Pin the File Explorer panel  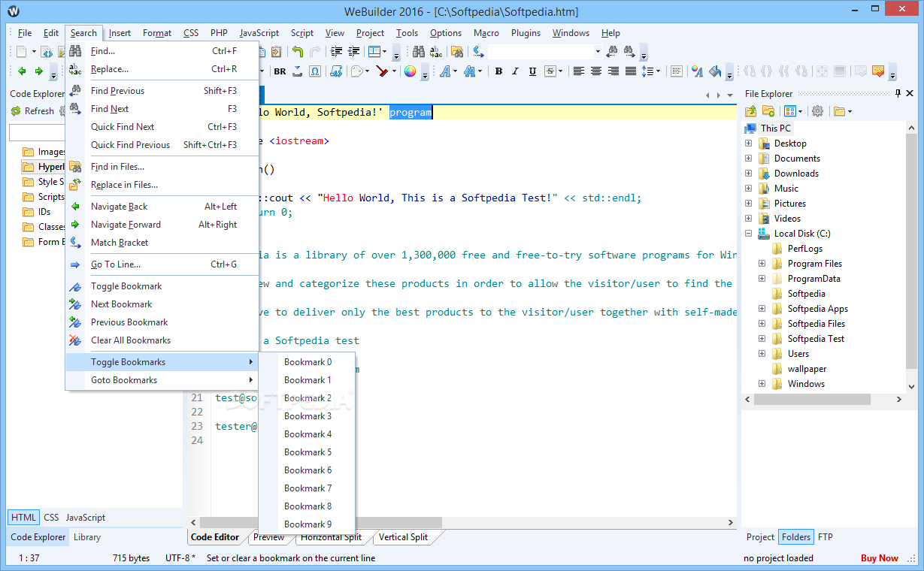pyautogui.click(x=898, y=94)
